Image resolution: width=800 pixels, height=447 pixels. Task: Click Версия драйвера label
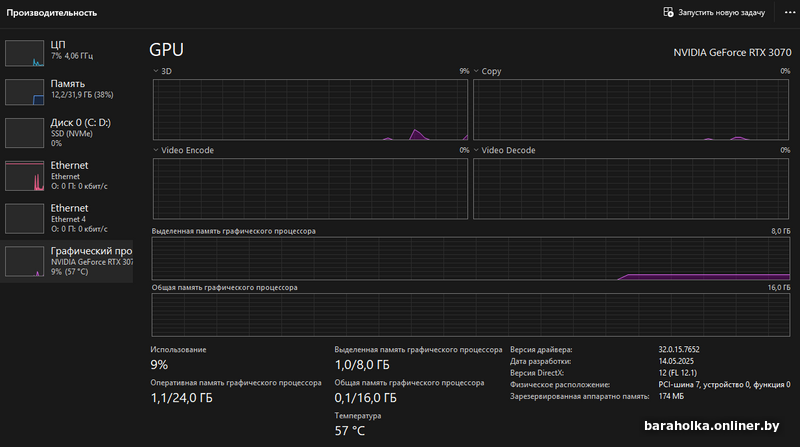coord(541,350)
